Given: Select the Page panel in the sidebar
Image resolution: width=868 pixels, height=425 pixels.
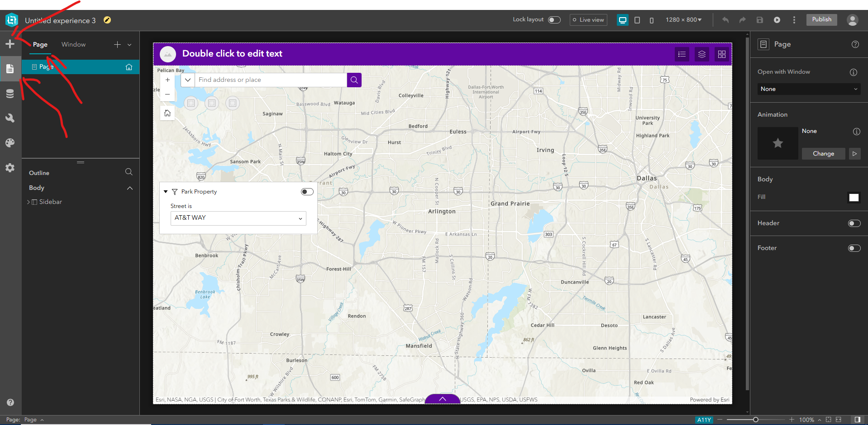Looking at the screenshot, I should [x=10, y=68].
